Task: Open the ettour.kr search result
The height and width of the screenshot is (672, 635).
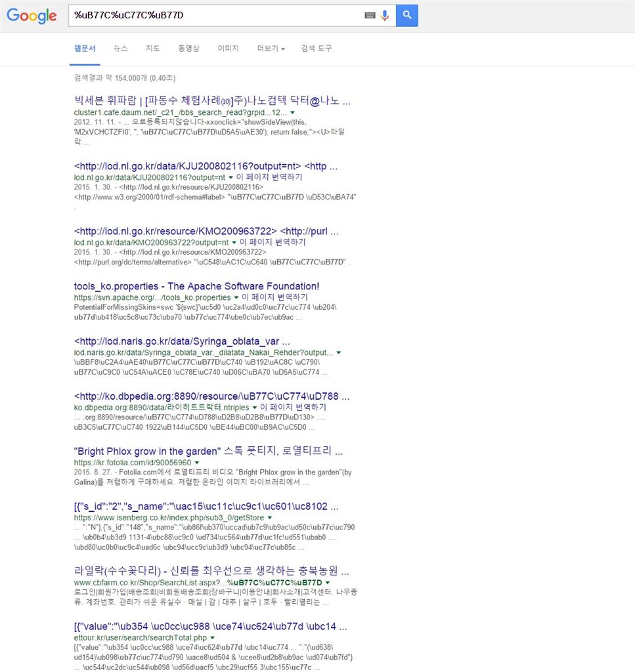Action: pyautogui.click(x=211, y=627)
